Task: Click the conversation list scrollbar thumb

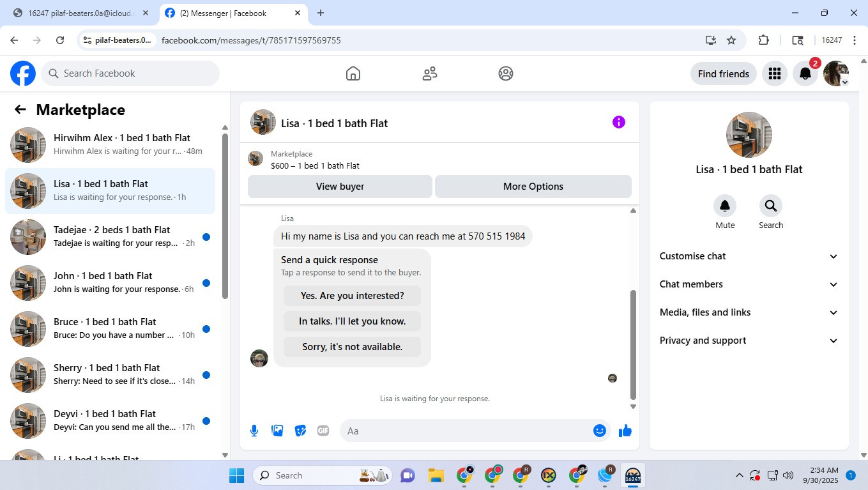Action: pyautogui.click(x=225, y=216)
